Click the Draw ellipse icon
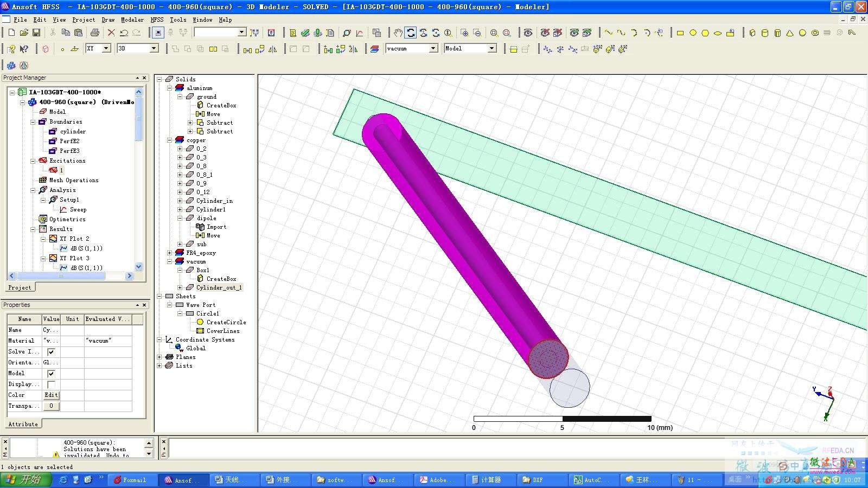This screenshot has height=488, width=868. point(718,33)
